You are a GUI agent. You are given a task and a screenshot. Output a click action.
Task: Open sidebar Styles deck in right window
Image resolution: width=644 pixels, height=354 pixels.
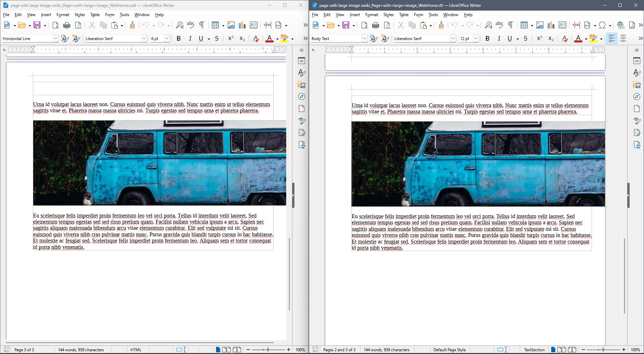pos(637,73)
